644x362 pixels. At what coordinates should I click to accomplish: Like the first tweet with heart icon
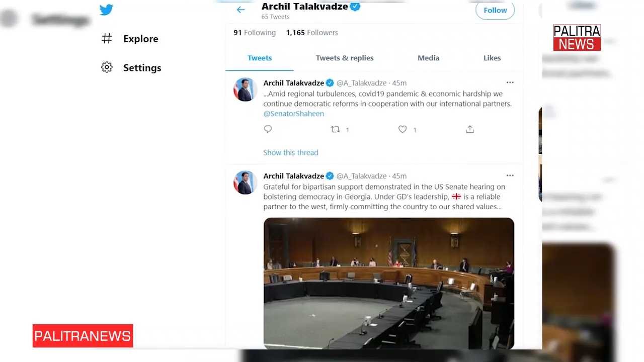pyautogui.click(x=403, y=129)
